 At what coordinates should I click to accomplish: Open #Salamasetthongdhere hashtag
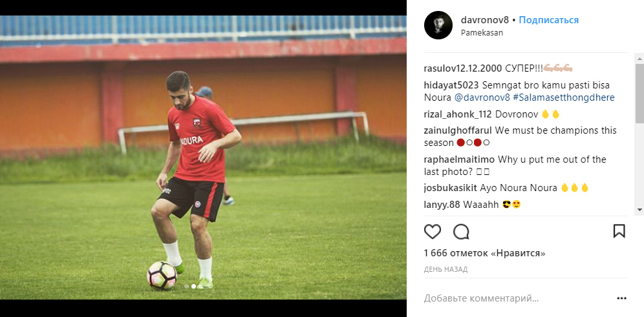click(x=564, y=98)
